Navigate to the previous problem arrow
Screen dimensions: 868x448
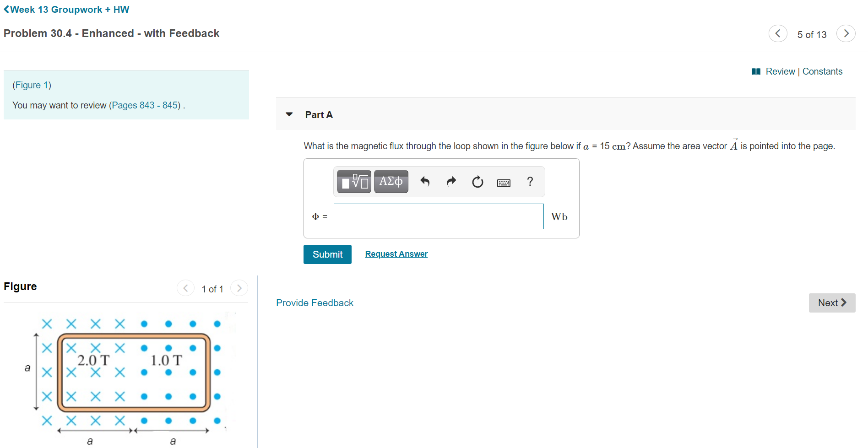[778, 33]
